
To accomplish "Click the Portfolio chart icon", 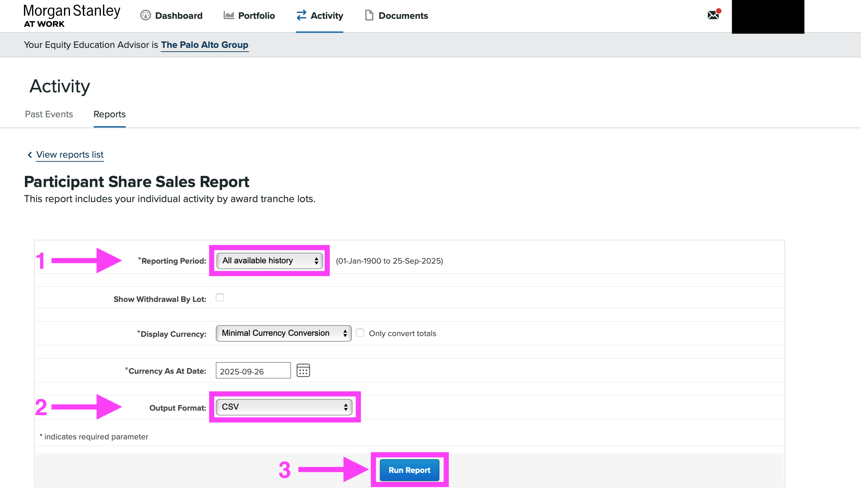I will [x=228, y=15].
